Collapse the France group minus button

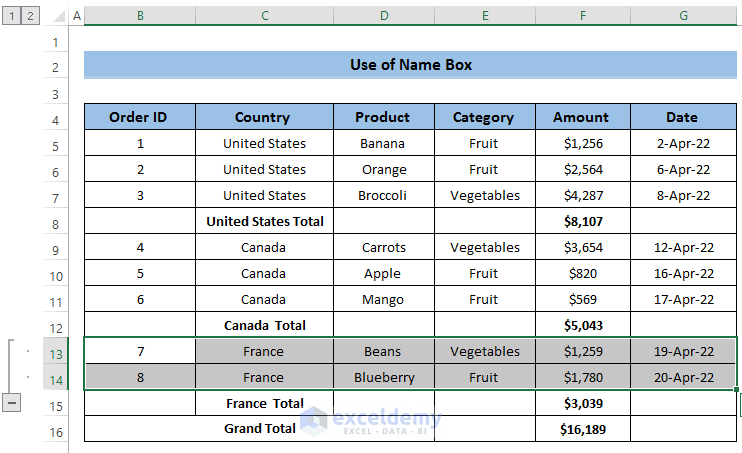pyautogui.click(x=12, y=402)
